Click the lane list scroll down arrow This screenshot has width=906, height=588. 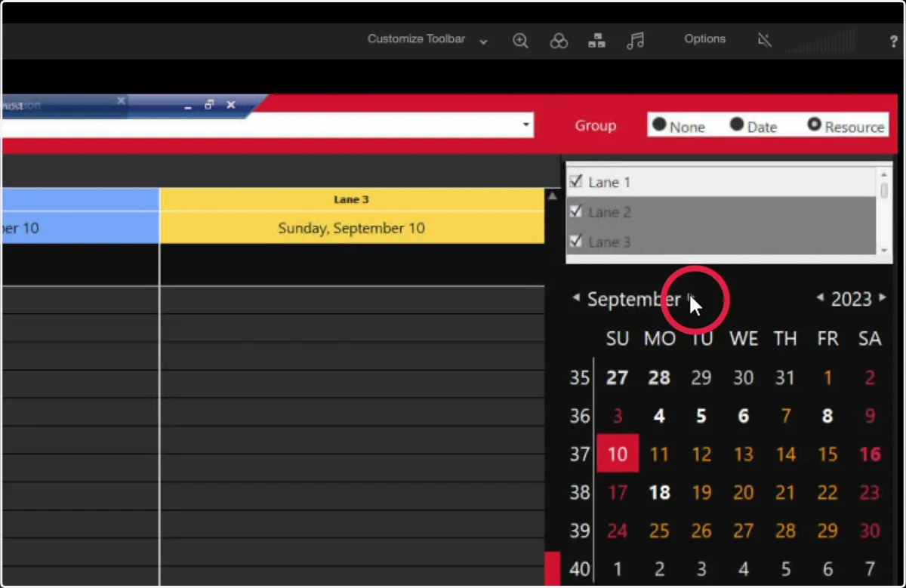tap(884, 250)
